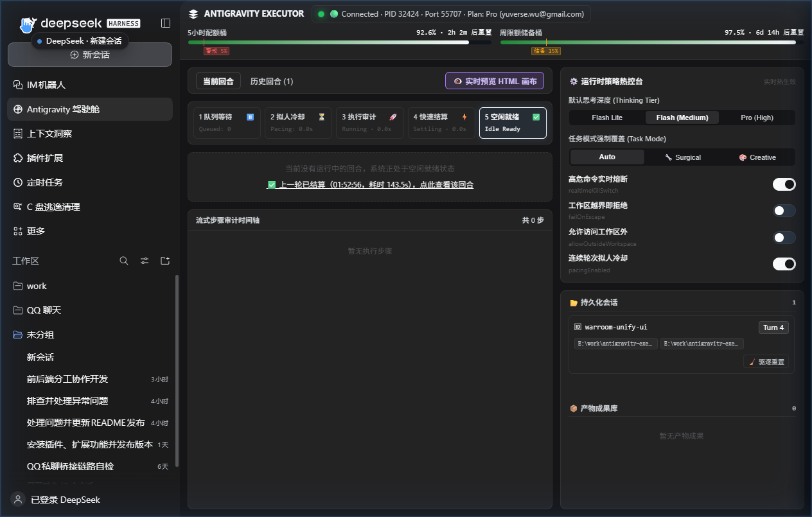Open the 上一轮已结算 round link
This screenshot has width=812, height=517.
(370, 184)
